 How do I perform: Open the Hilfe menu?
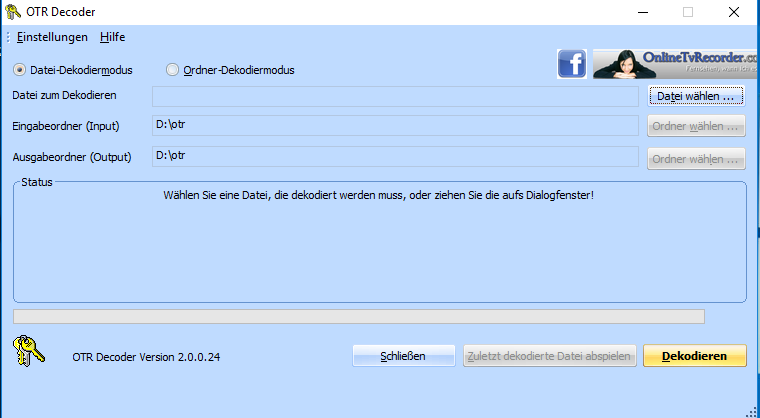[112, 37]
